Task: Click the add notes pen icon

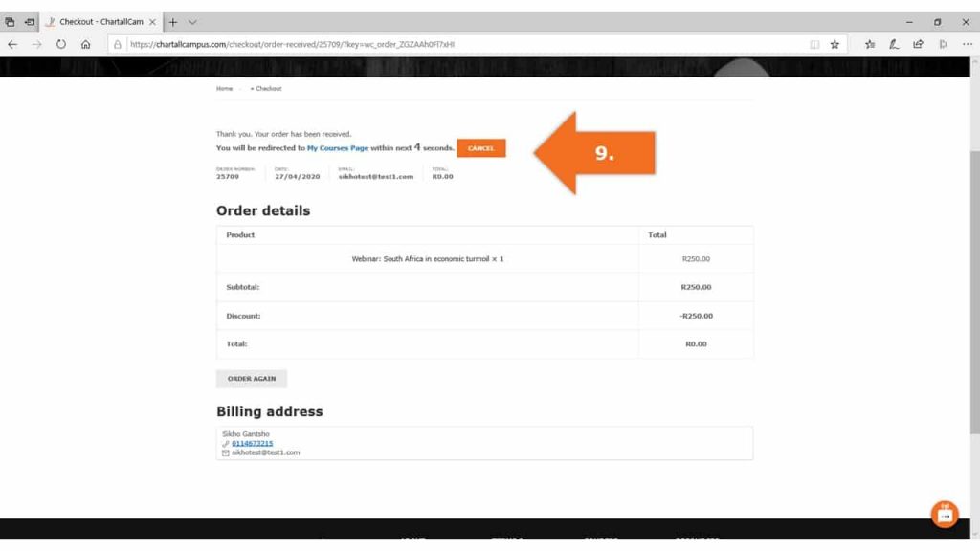Action: click(x=894, y=44)
